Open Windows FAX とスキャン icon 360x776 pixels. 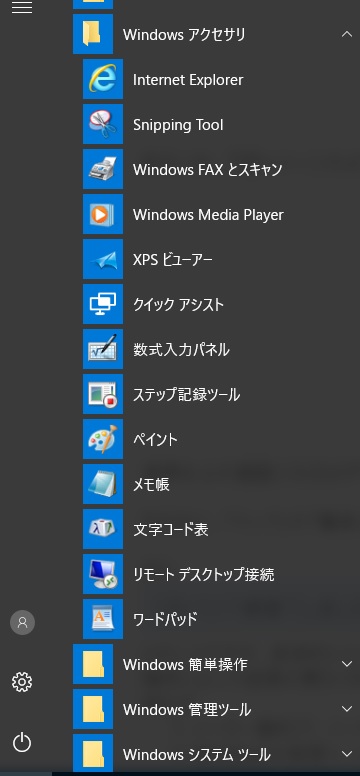tap(103, 169)
